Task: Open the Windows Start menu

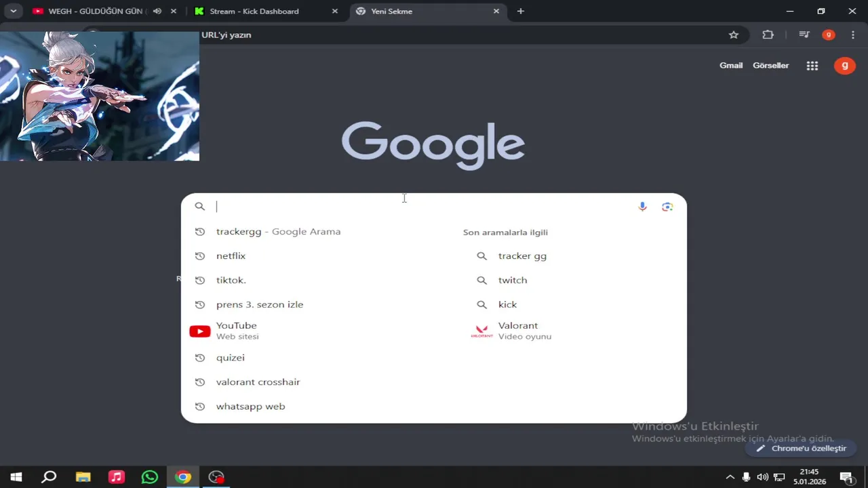Action: click(16, 477)
